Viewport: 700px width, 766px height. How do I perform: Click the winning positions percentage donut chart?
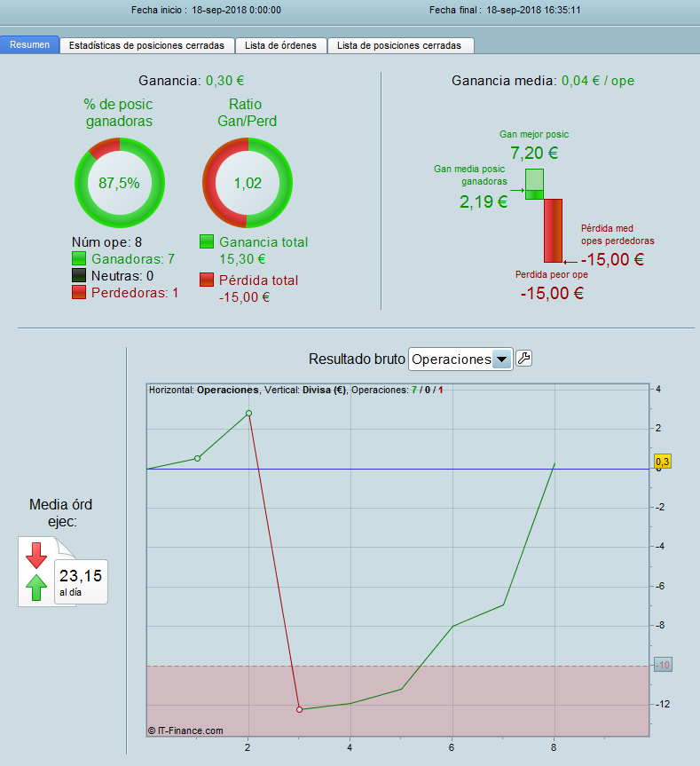tap(120, 183)
